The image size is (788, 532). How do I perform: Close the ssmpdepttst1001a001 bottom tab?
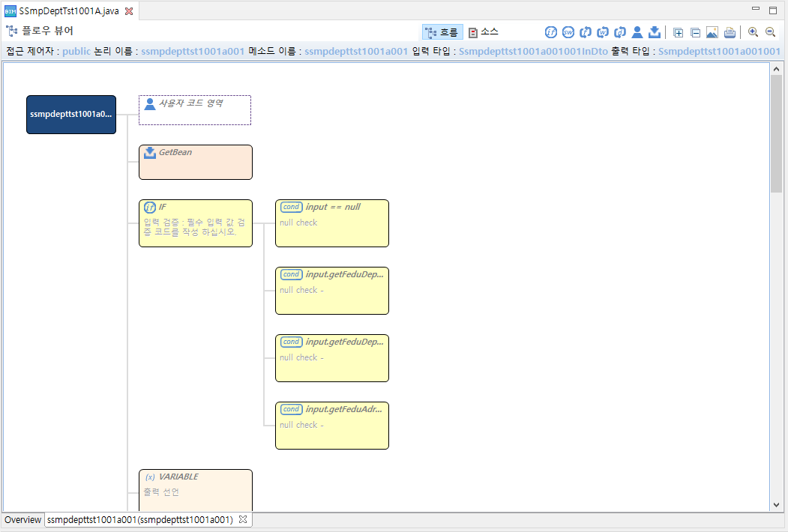point(242,519)
